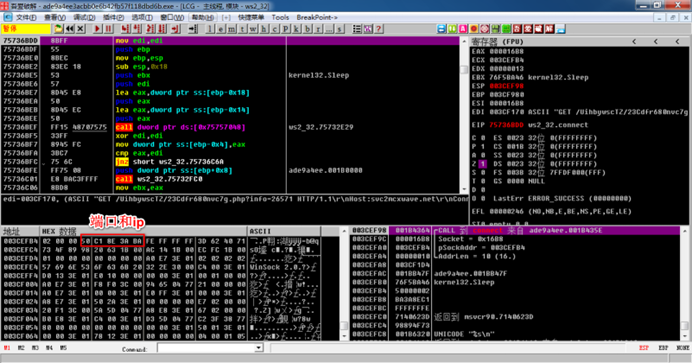Image resolution: width=692 pixels, height=363 pixels.
Task: Click Execute till return icon
Action: [x=176, y=29]
